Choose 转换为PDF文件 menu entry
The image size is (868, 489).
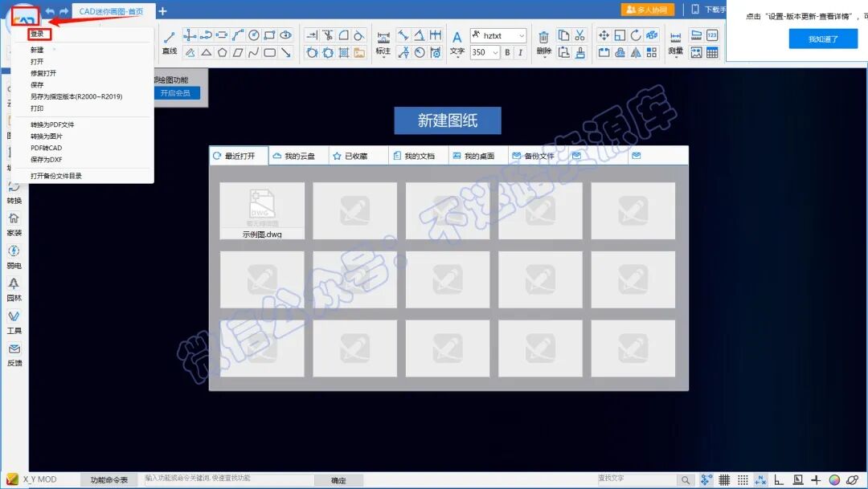(x=52, y=124)
